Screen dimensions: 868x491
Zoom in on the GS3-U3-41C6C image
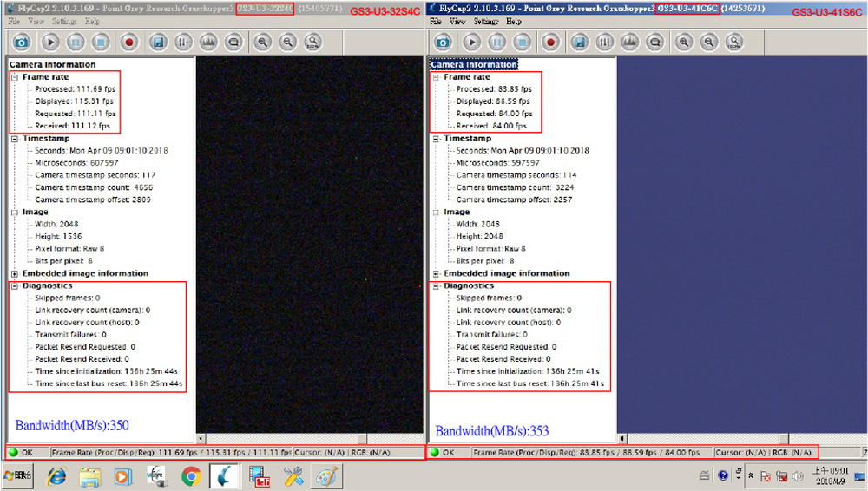coord(684,41)
